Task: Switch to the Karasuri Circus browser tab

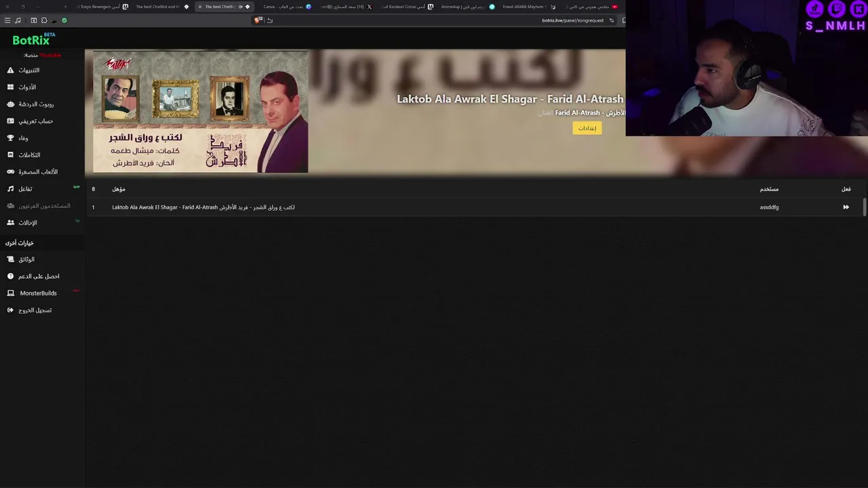Action: coord(407,7)
